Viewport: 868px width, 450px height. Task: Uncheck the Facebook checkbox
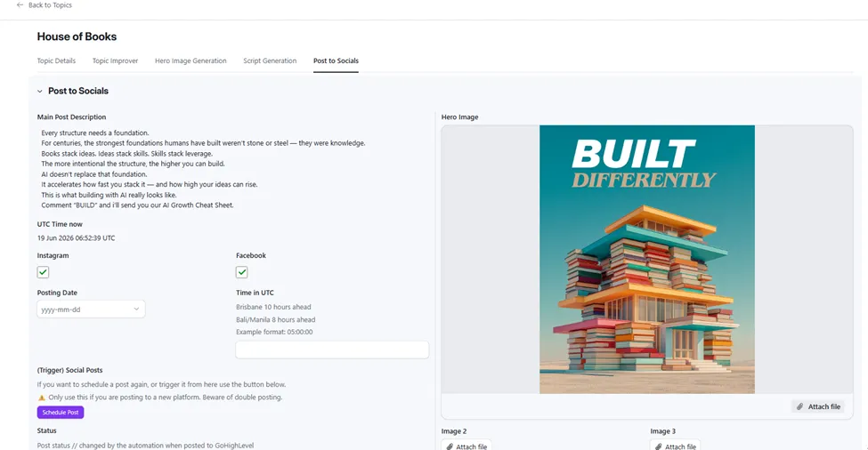coord(242,272)
